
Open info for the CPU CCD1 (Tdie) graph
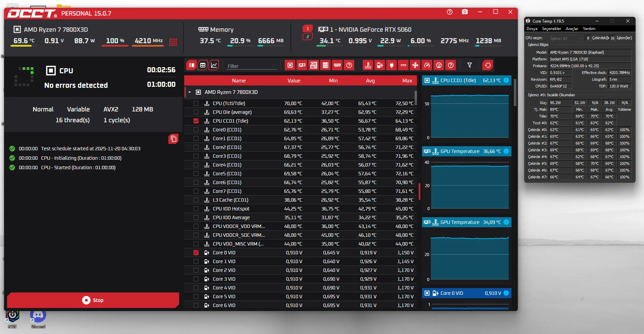click(x=506, y=80)
